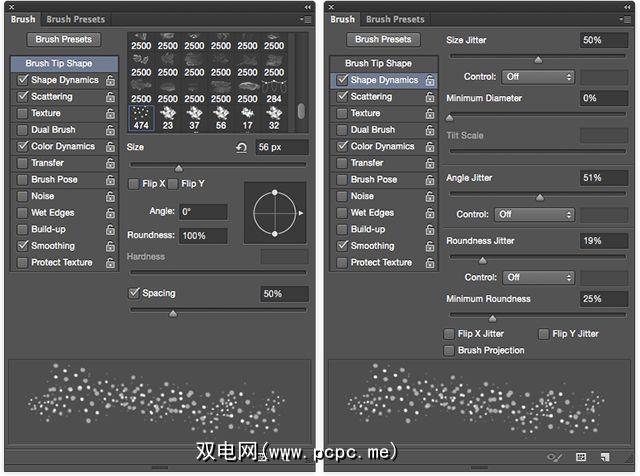
Task: Click the Angle input field
Action: pos(203,212)
